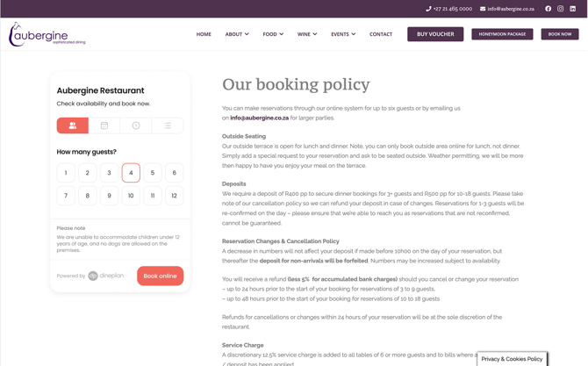Open the info@aubergine.co.za link in policy text
This screenshot has width=588, height=366.
point(260,118)
